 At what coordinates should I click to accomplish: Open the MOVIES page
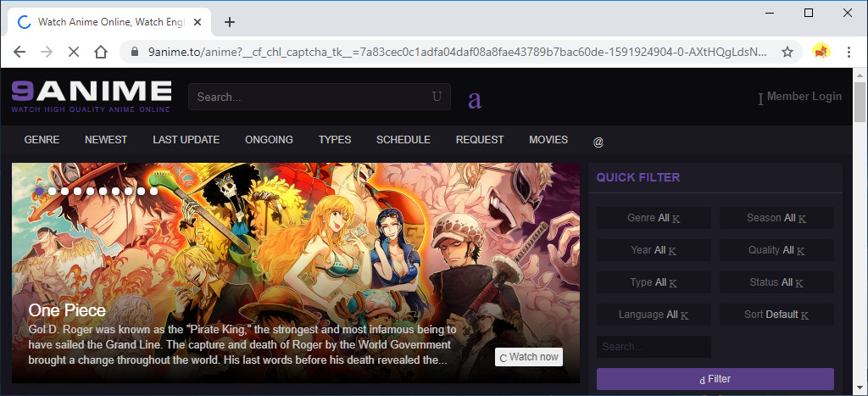[548, 140]
